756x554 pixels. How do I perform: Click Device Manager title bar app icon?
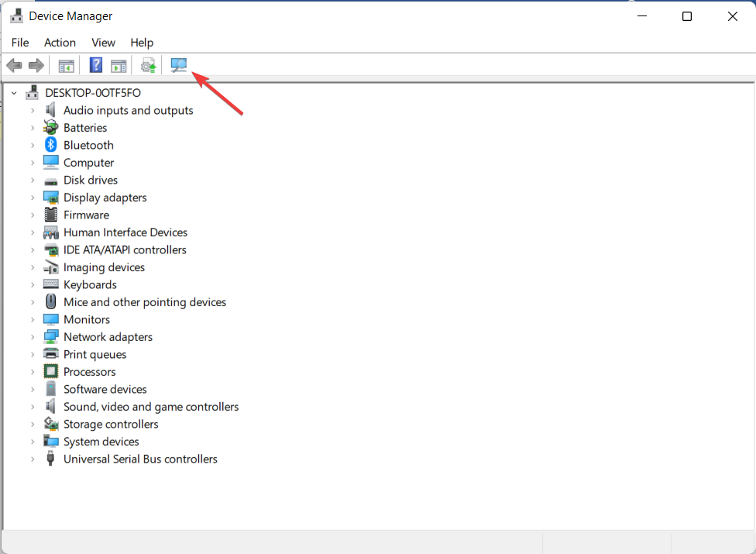16,15
